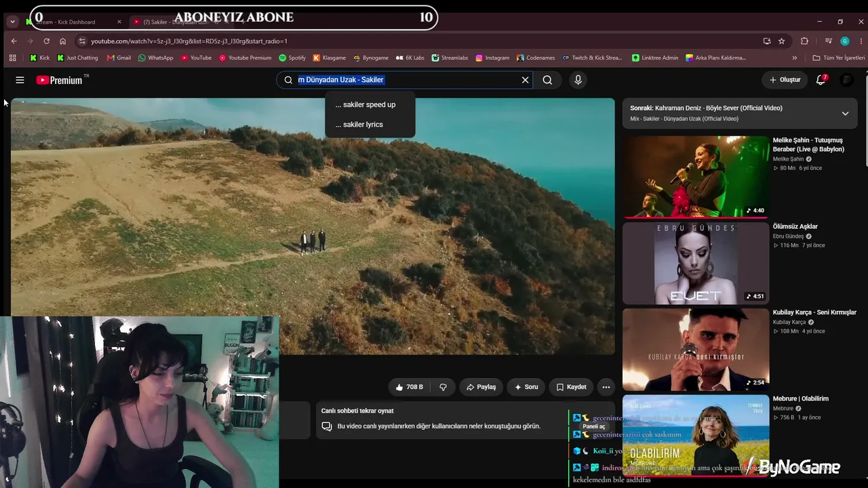Open the YouTube guide hamburger menu

coord(20,80)
